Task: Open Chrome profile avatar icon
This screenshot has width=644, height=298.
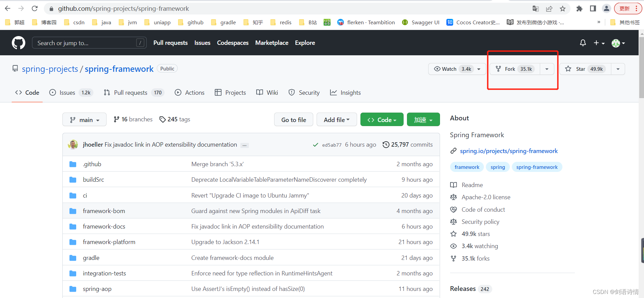Action: [x=606, y=9]
